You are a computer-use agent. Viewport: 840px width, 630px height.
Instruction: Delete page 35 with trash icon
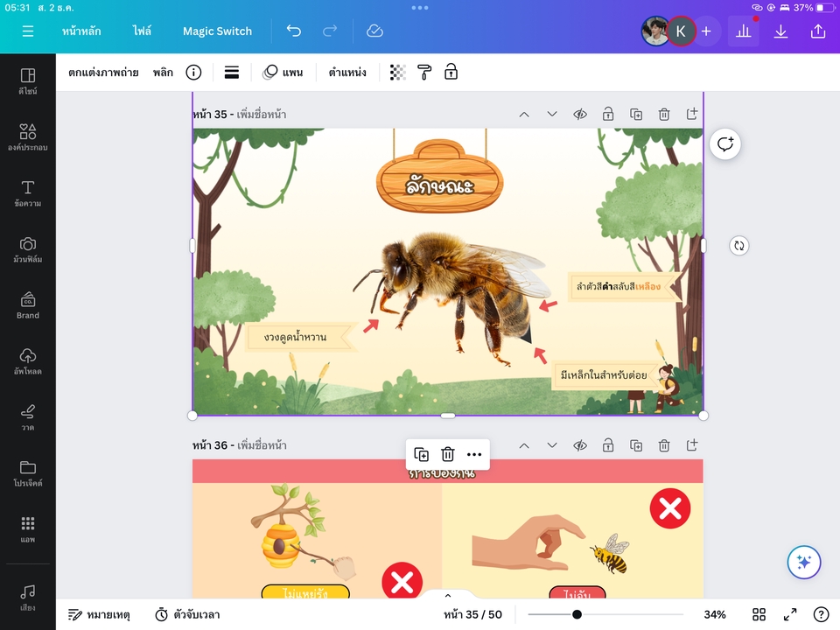coord(664,115)
